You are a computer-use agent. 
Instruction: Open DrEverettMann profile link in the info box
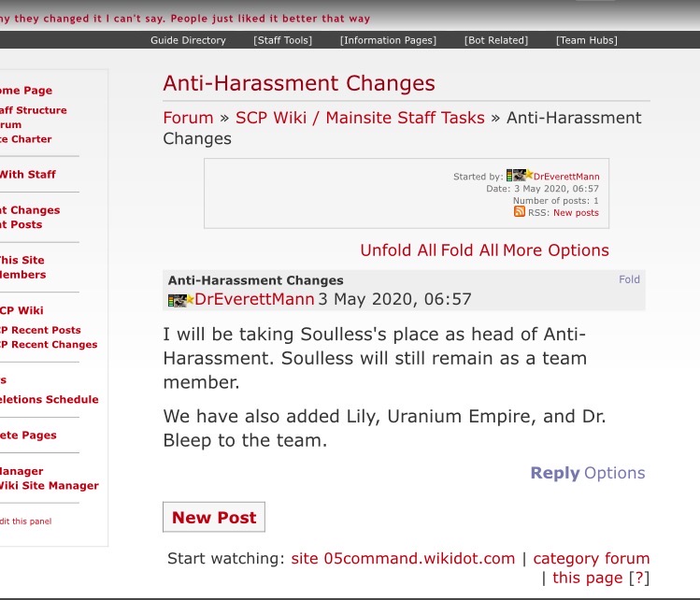pyautogui.click(x=566, y=177)
